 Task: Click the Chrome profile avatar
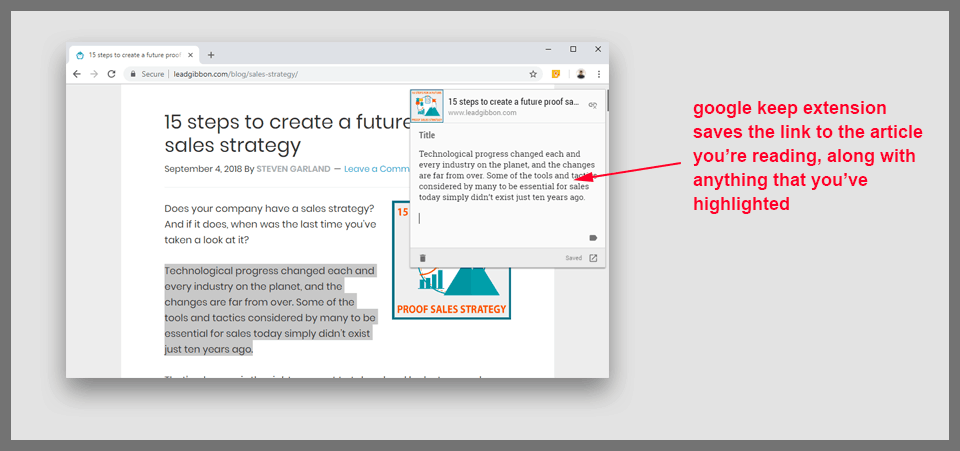click(x=581, y=74)
